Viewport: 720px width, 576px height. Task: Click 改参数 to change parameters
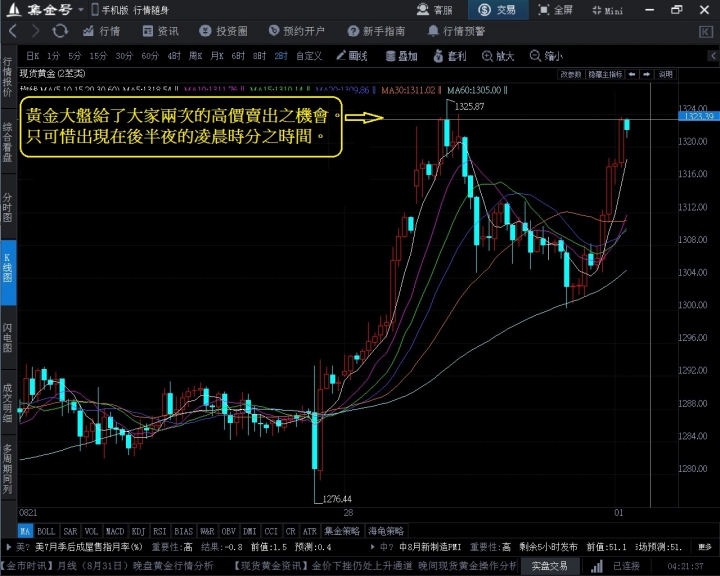tap(571, 74)
